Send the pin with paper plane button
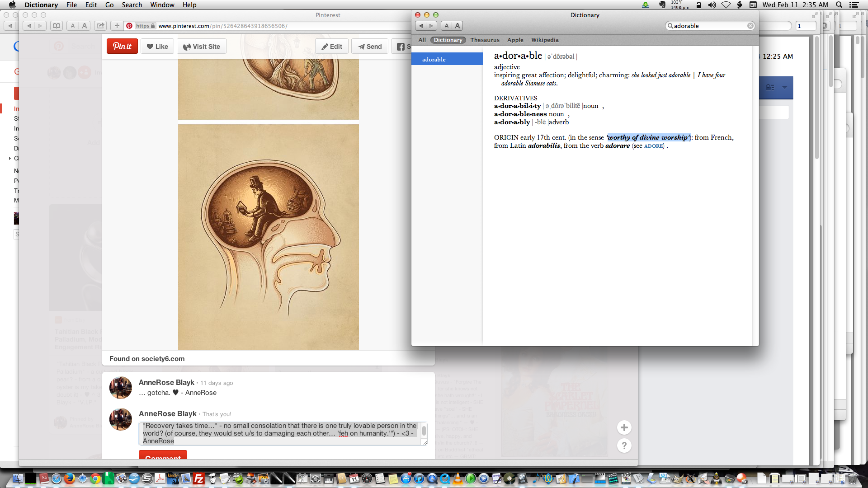This screenshot has width=868, height=488. [x=370, y=47]
